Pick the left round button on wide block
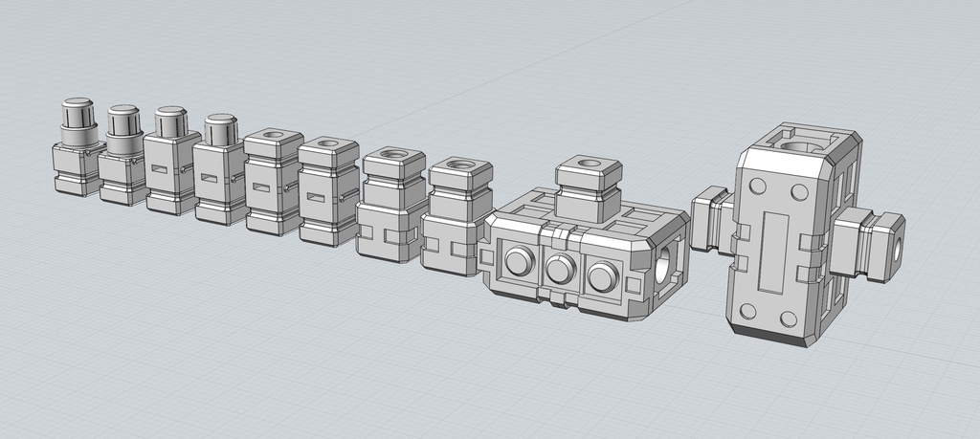The width and height of the screenshot is (980, 439). point(520,261)
